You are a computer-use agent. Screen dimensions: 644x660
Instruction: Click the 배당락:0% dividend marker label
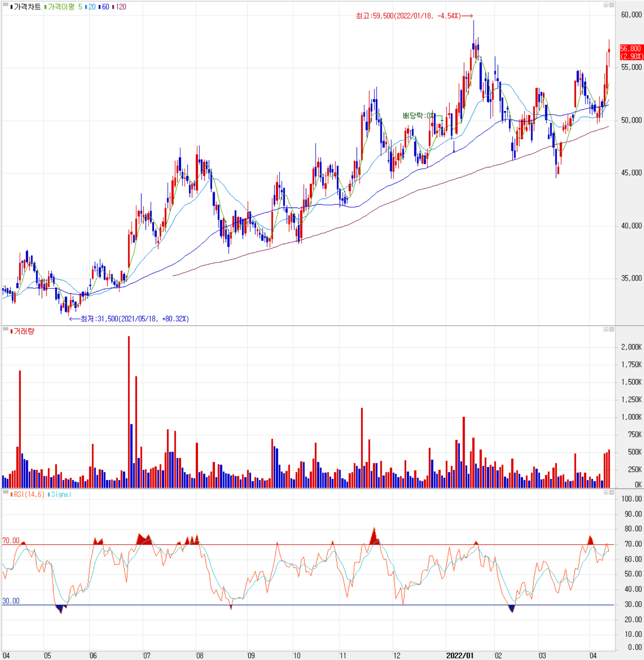(x=418, y=115)
